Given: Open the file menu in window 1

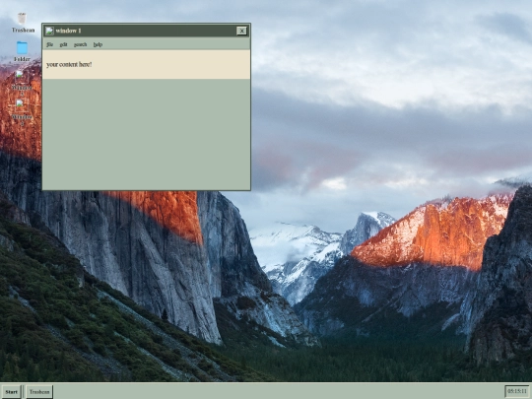Looking at the screenshot, I should coord(49,44).
